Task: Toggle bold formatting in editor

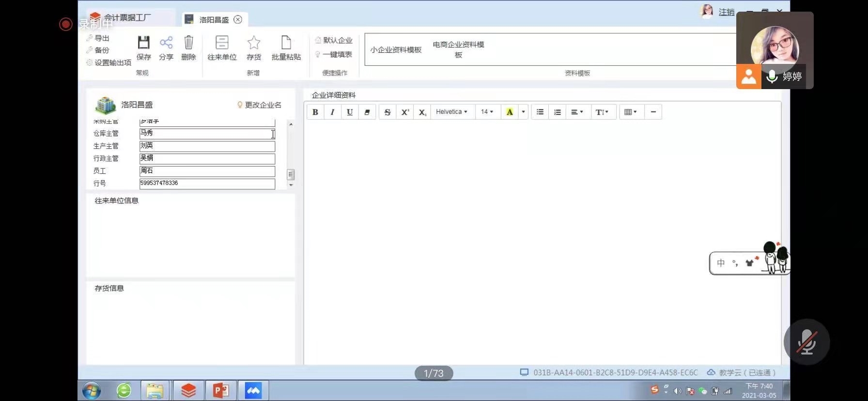Action: [315, 112]
